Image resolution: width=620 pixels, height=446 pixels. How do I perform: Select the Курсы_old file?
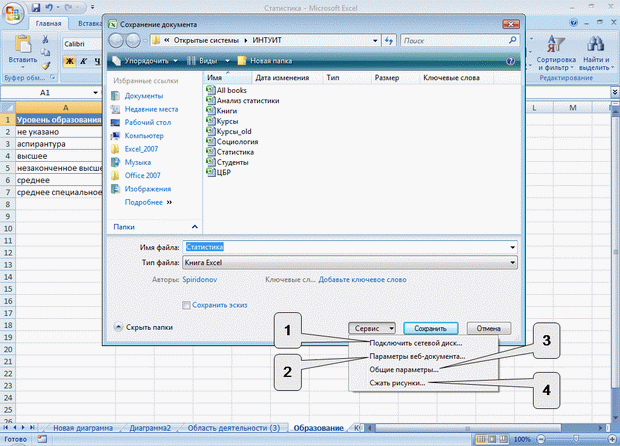(229, 131)
